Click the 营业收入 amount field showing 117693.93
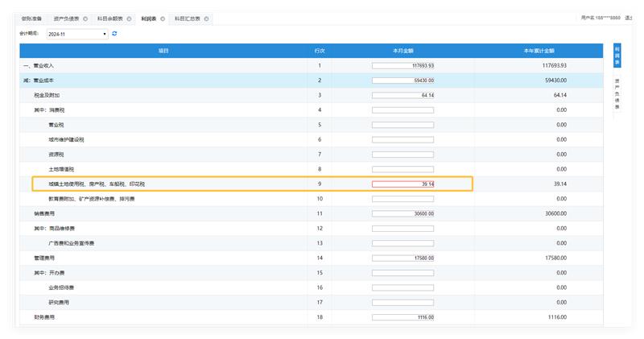644x339 pixels. click(402, 65)
